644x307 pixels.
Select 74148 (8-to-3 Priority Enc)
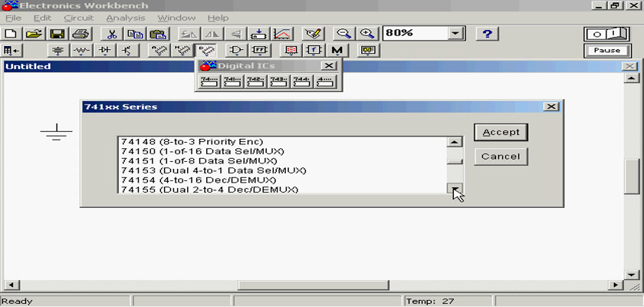click(x=282, y=142)
